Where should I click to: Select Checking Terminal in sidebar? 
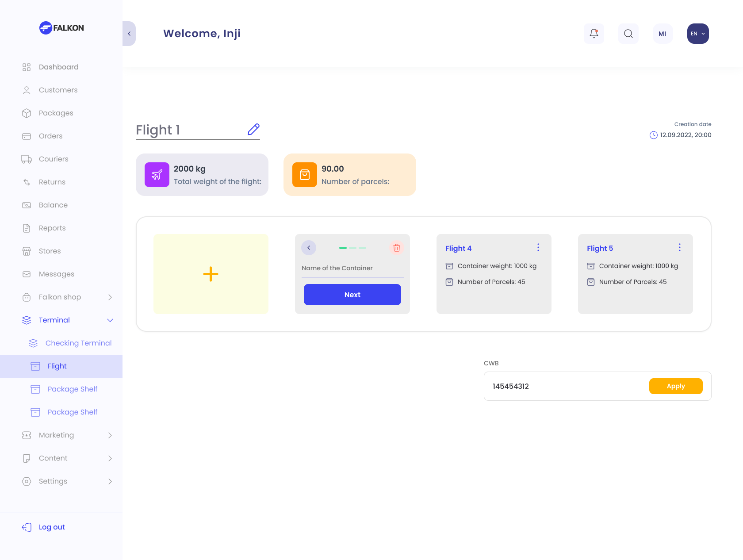pyautogui.click(x=78, y=343)
